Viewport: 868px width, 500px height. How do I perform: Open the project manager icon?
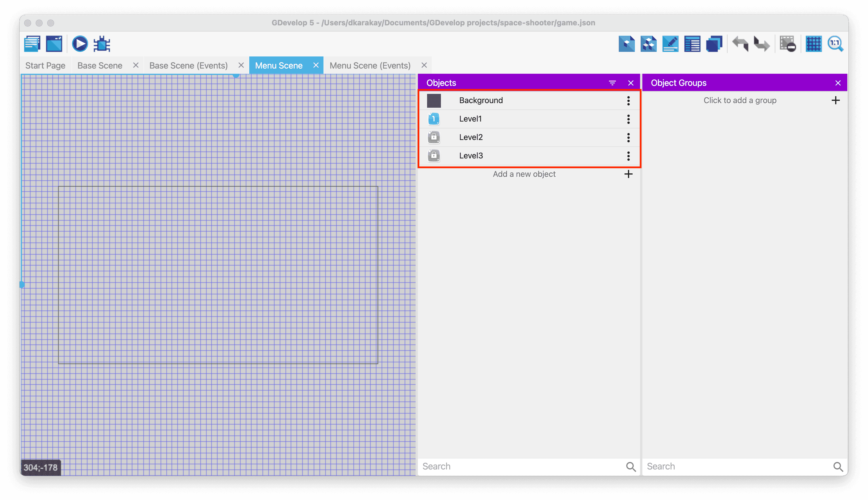(32, 44)
